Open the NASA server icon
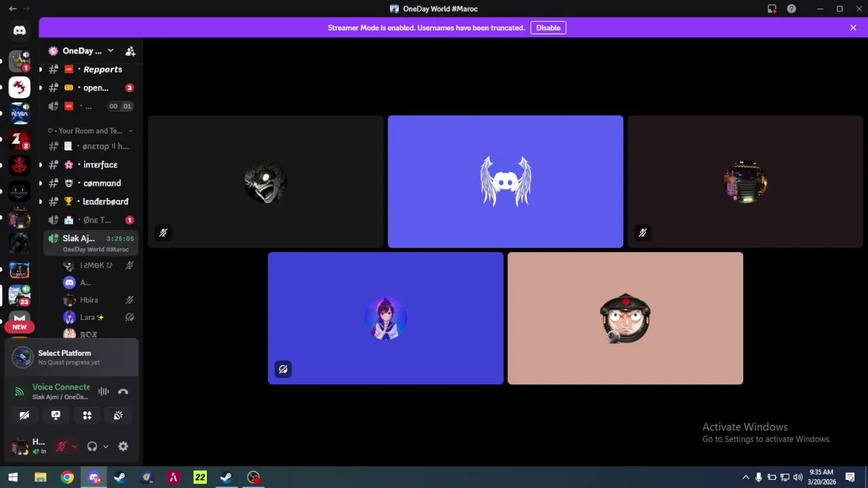 [19, 114]
